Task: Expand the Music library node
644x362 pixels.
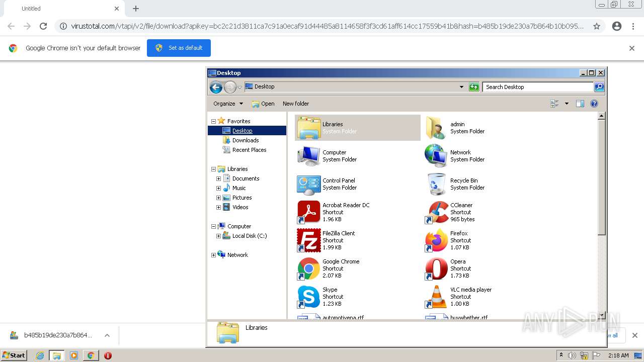Action: [218, 188]
